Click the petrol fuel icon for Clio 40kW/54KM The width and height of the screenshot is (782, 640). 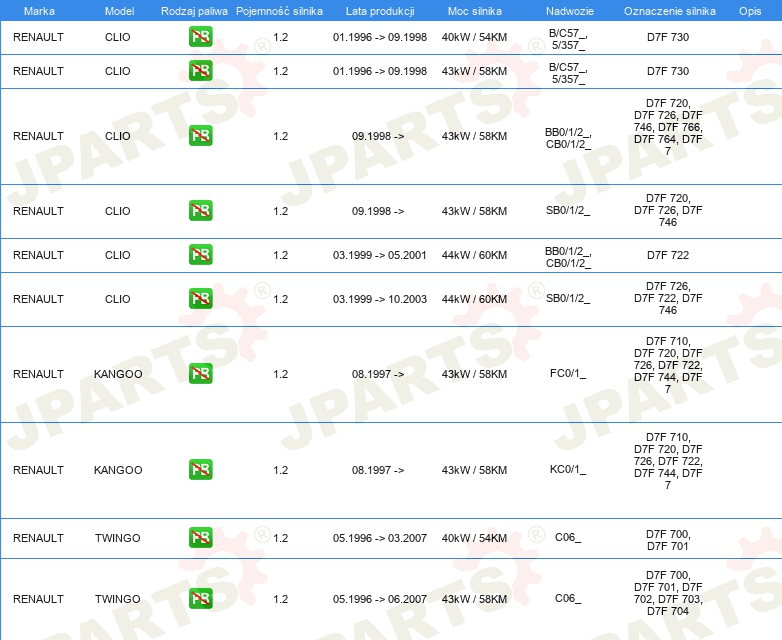[x=200, y=37]
